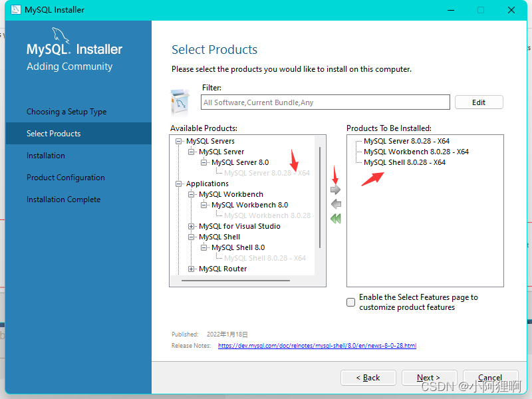Select the MySQL Router label
This screenshot has width=532, height=399.
point(223,269)
